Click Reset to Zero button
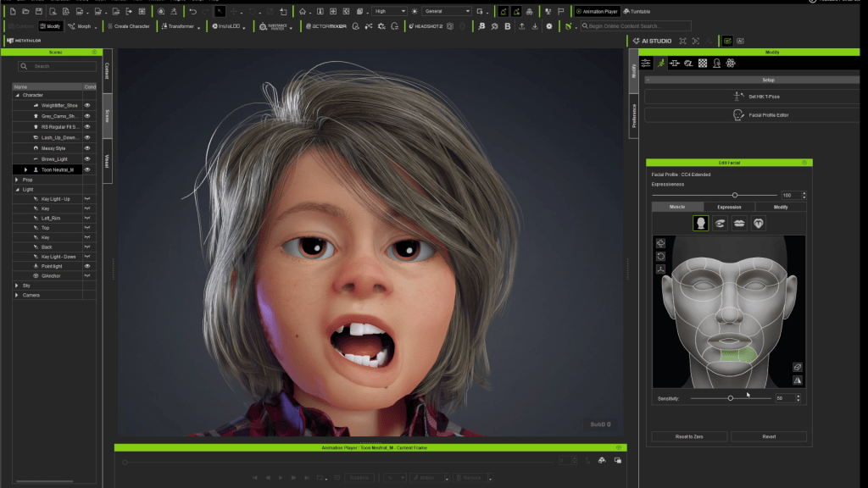The height and width of the screenshot is (488, 868). (689, 436)
